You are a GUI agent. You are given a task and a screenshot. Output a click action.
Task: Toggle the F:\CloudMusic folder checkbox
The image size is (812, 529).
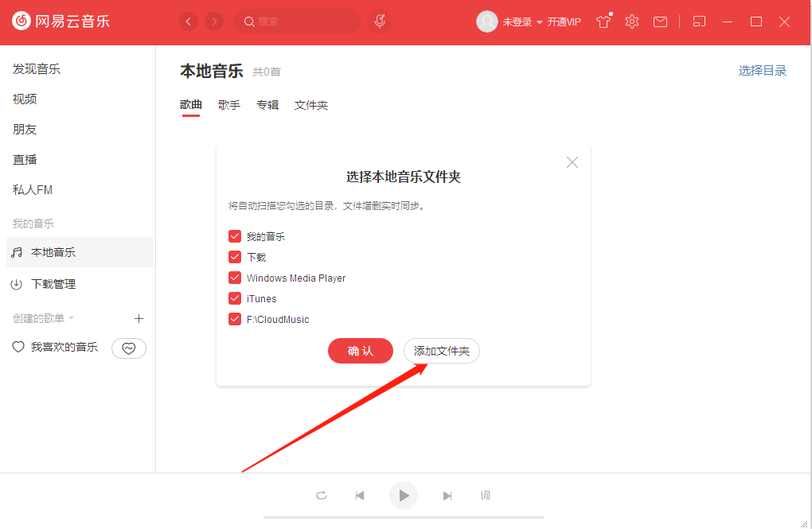[235, 319]
